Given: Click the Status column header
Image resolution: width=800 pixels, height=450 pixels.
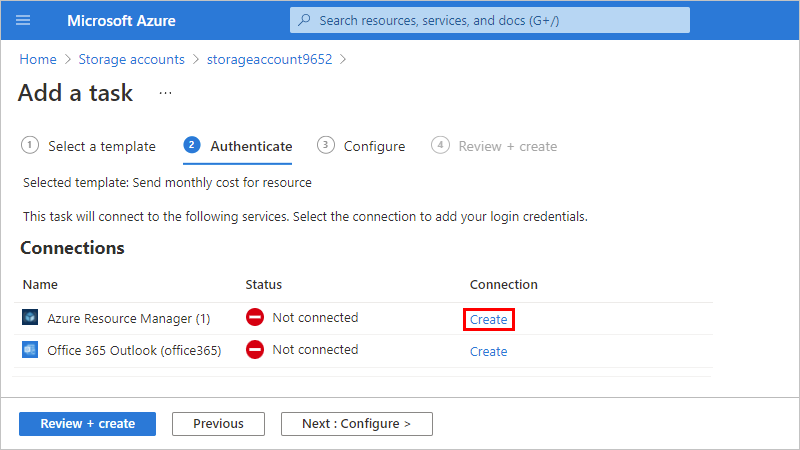Looking at the screenshot, I should [264, 284].
